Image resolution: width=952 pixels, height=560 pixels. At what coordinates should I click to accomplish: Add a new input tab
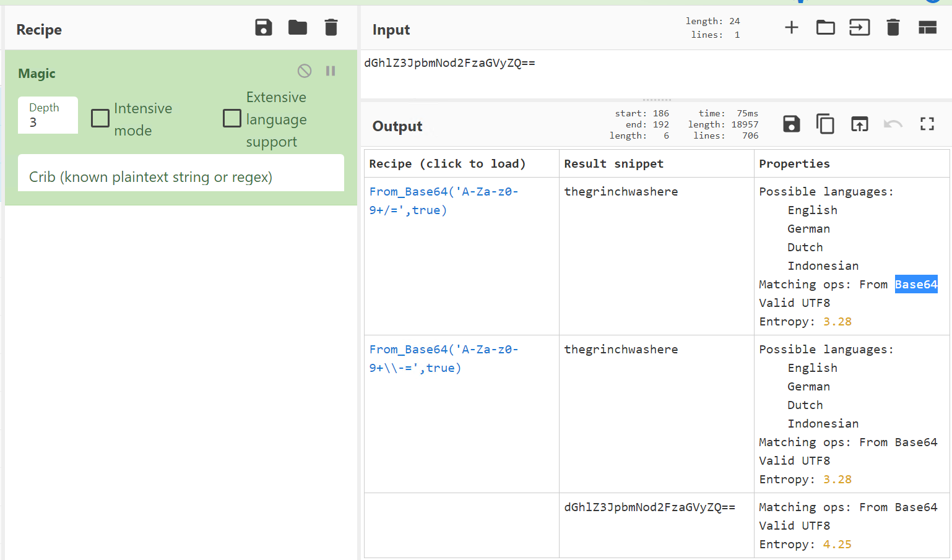pos(791,28)
